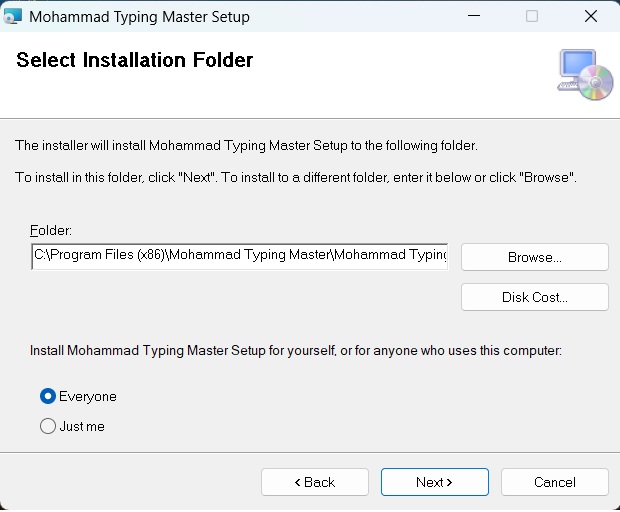Open the Browse folder dialog
Image resolution: width=620 pixels, height=512 pixels.
(535, 257)
